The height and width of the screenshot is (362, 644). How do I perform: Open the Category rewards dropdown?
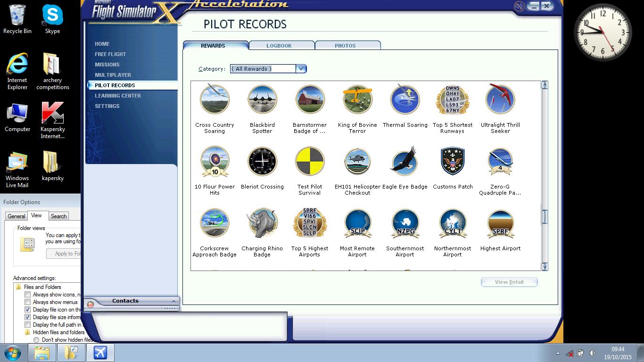click(301, 69)
